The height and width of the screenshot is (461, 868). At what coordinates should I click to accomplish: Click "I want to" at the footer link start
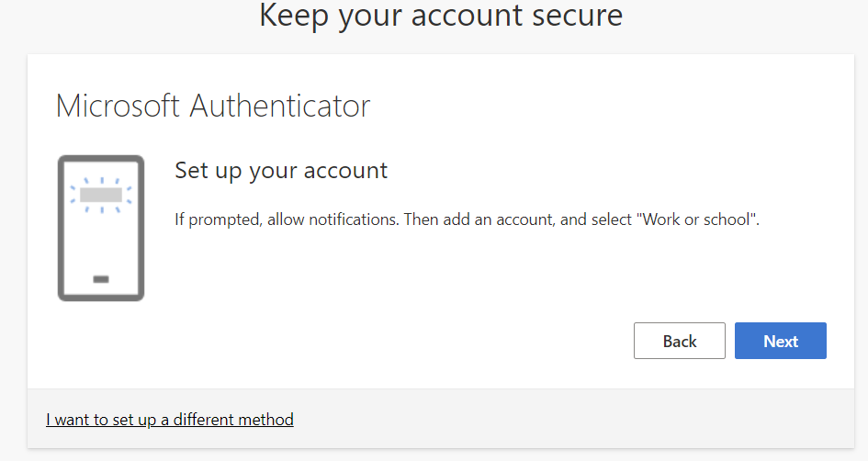[x=77, y=420]
